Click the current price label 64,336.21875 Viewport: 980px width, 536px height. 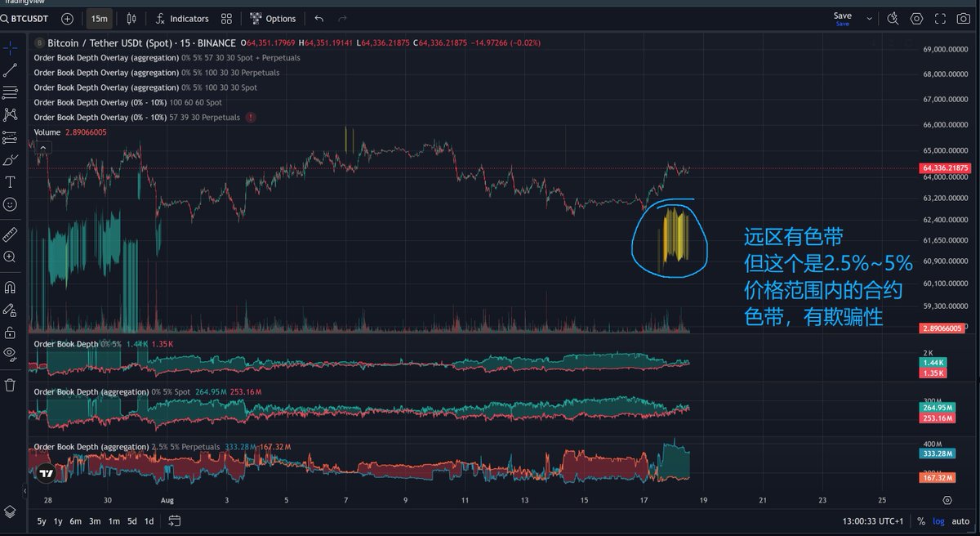[x=947, y=167]
